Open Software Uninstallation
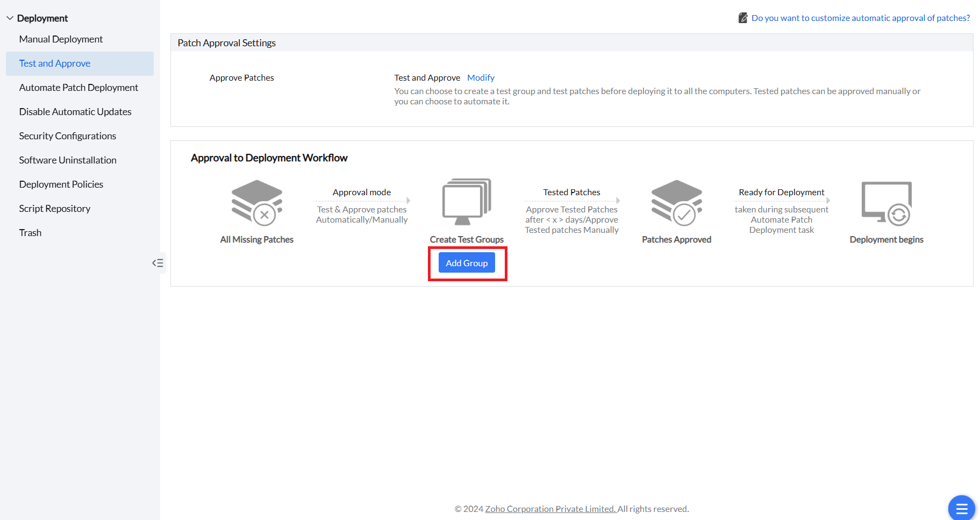 click(x=67, y=160)
